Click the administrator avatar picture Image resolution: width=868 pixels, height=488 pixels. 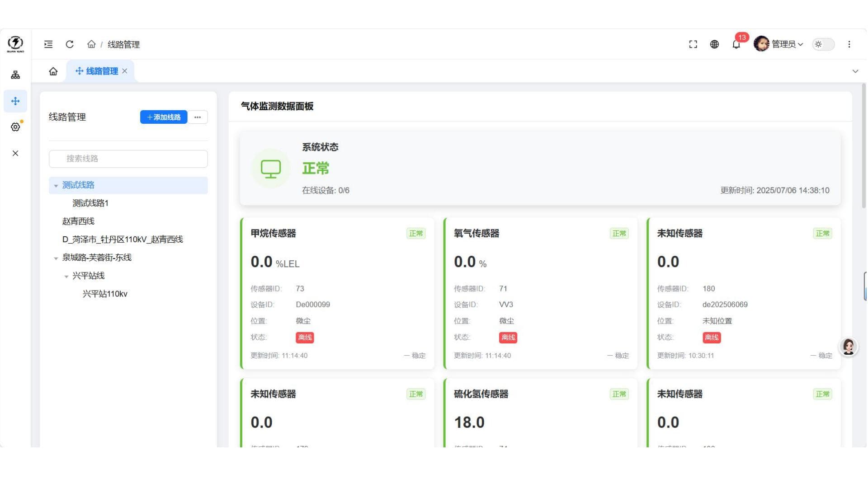pos(761,44)
